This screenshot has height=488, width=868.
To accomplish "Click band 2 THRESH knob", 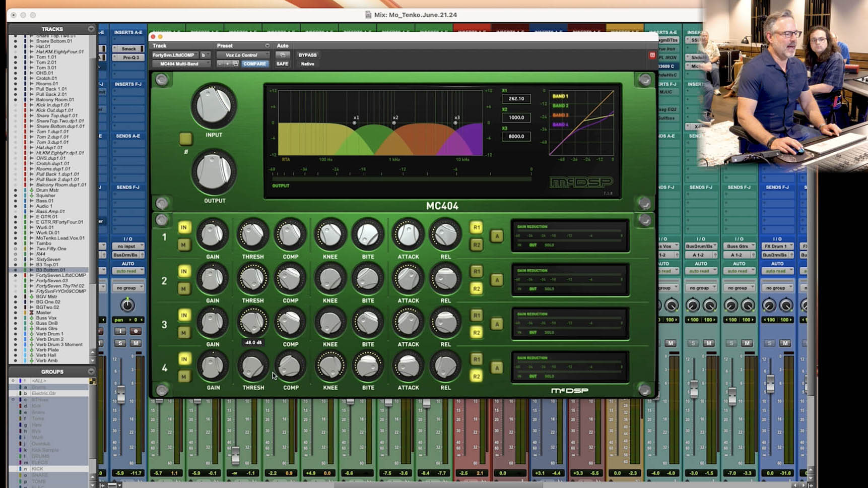I will click(x=253, y=279).
